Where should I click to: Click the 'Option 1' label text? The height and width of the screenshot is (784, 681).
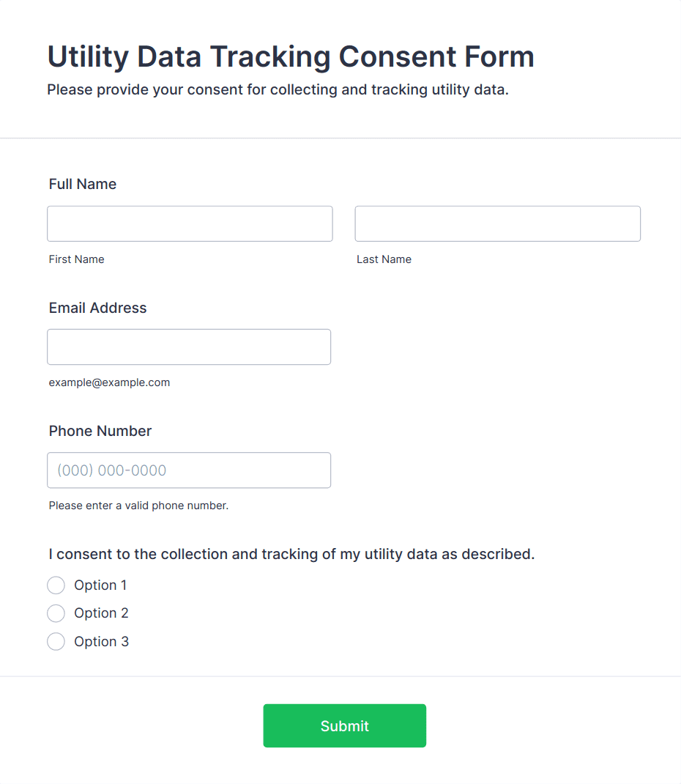[x=100, y=585]
